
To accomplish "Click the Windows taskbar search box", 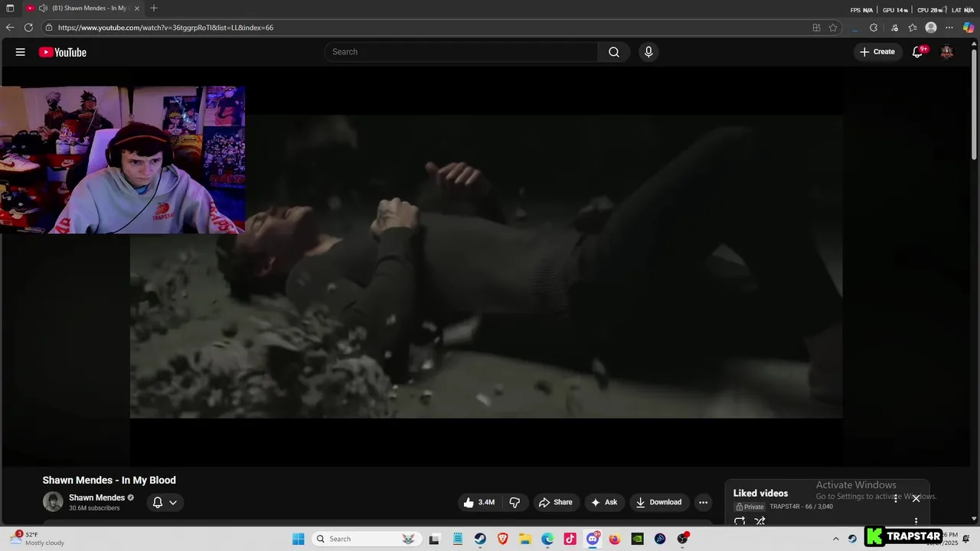I will (367, 539).
